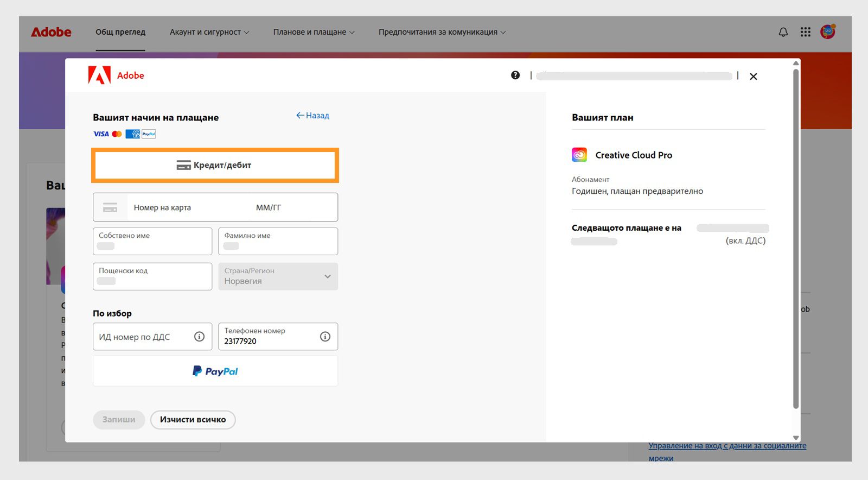Click the (вкл. ДДС) text
Screen dimensions: 868x480
point(746,241)
